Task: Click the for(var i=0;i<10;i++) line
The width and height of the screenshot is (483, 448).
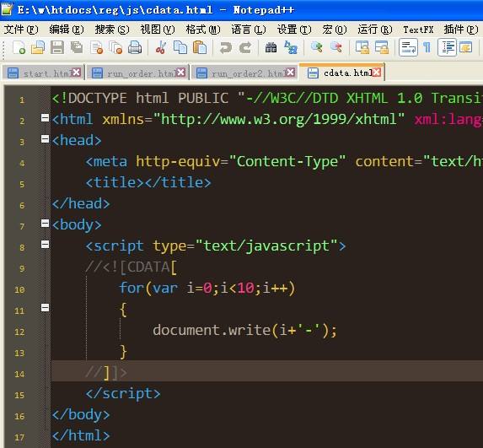Action: point(207,288)
